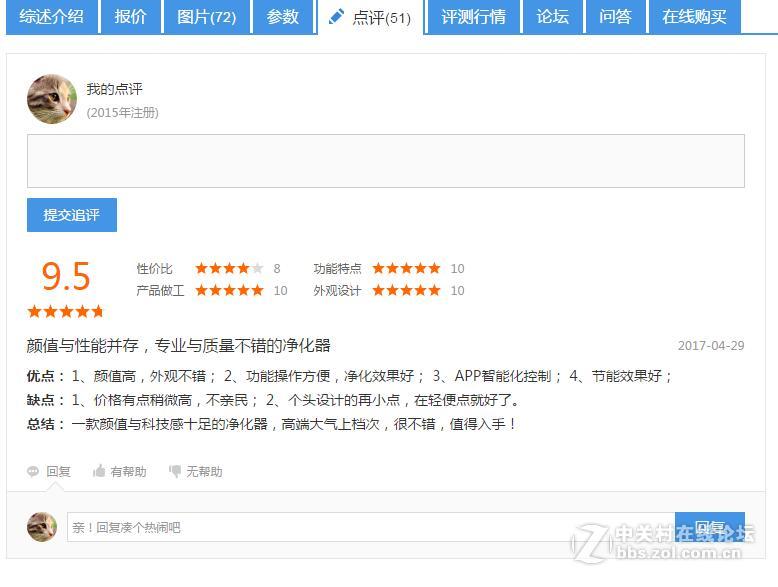778x587 pixels.
Task: Select the 点评(51) tab
Action: pos(371,17)
